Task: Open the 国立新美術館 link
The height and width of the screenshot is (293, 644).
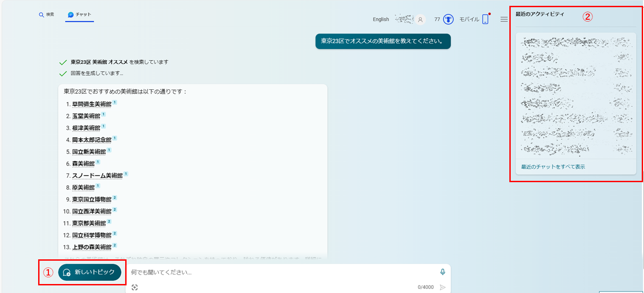Action: point(89,152)
